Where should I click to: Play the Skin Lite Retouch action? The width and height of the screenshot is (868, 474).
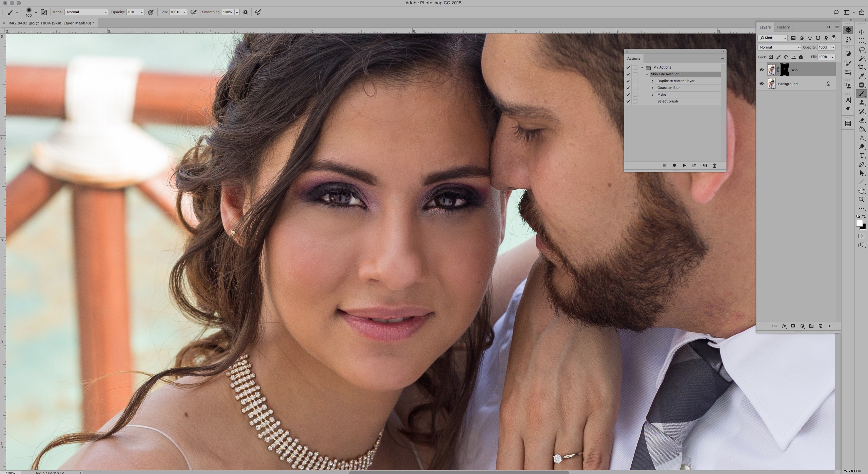(x=685, y=166)
